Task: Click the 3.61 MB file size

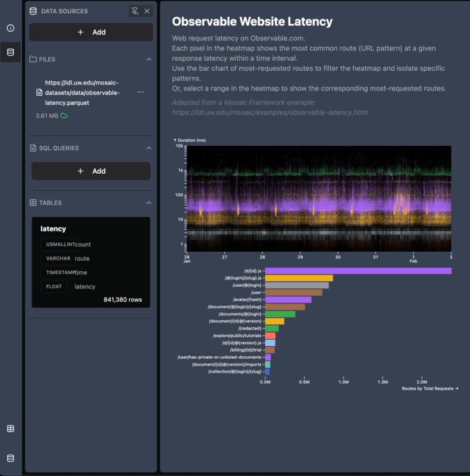Action: 47,115
